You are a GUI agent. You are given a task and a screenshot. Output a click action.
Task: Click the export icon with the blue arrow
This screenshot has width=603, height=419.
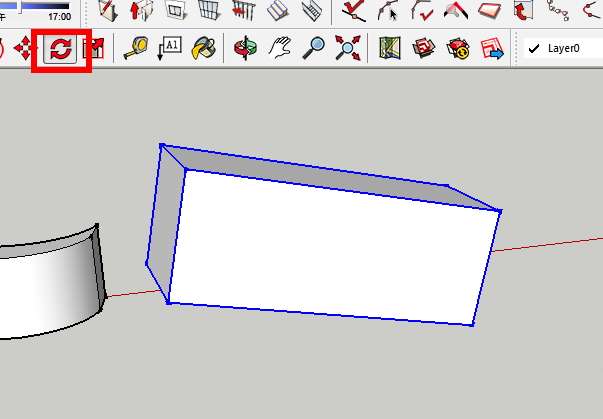492,48
